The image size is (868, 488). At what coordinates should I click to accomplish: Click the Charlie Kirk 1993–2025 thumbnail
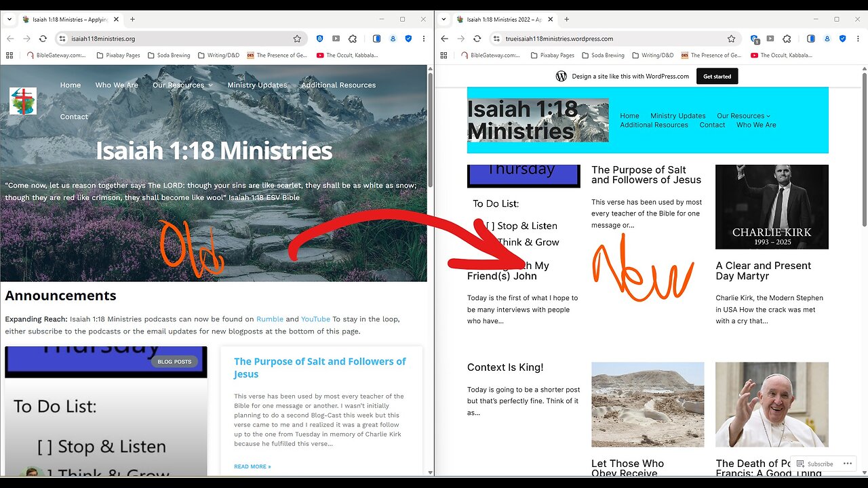(772, 207)
